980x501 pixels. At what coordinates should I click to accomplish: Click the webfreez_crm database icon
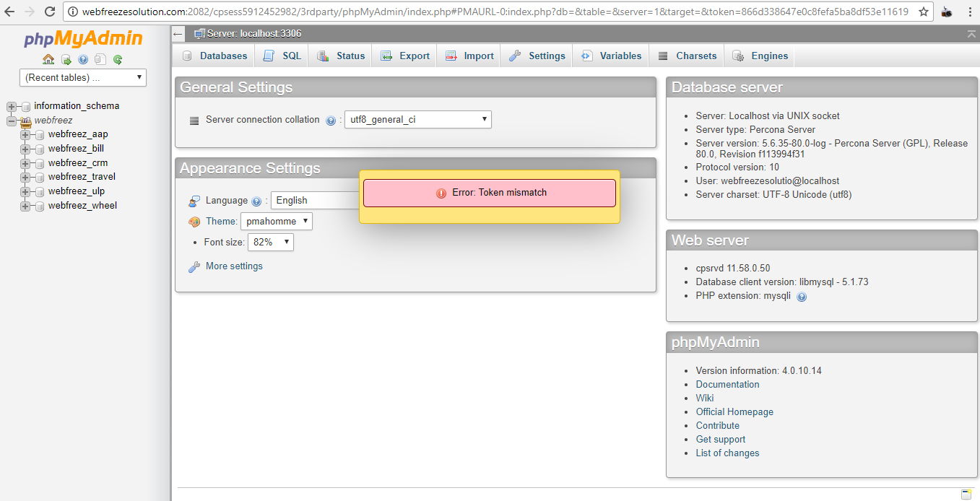tap(40, 164)
